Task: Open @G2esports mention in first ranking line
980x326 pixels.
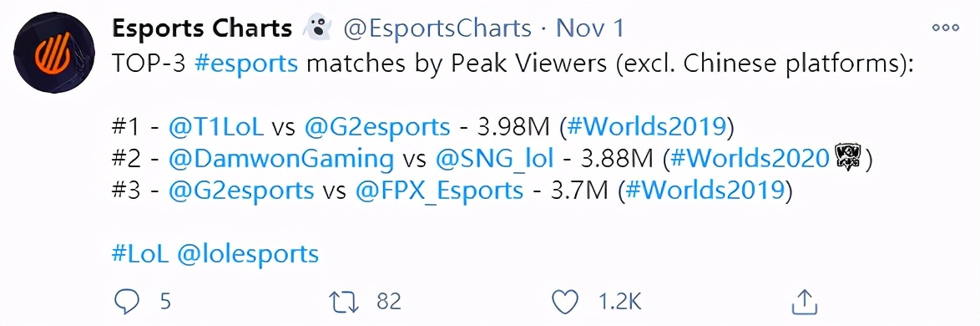Action: click(x=376, y=128)
